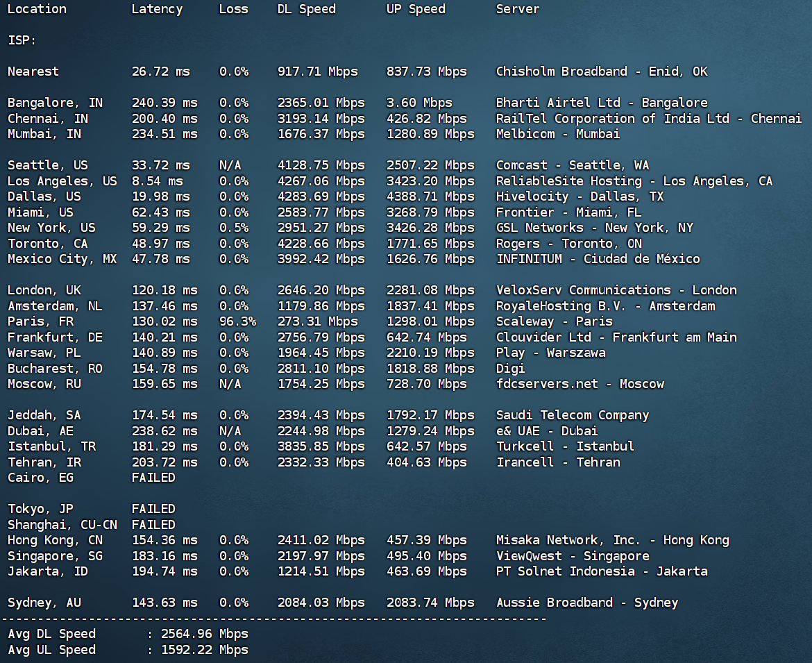812x663 pixels.
Task: Click FAILED status in Shanghai row
Action: (x=153, y=525)
